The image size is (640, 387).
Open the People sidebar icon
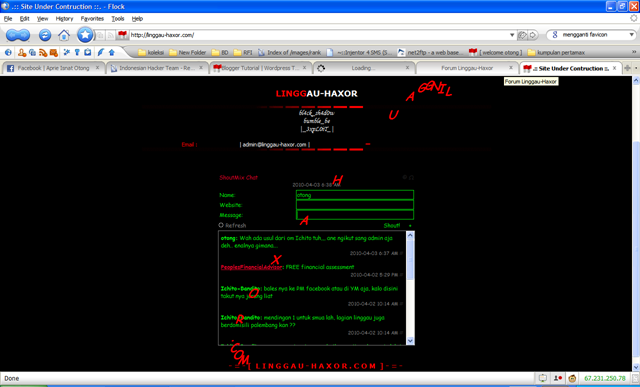pyautogui.click(x=22, y=52)
